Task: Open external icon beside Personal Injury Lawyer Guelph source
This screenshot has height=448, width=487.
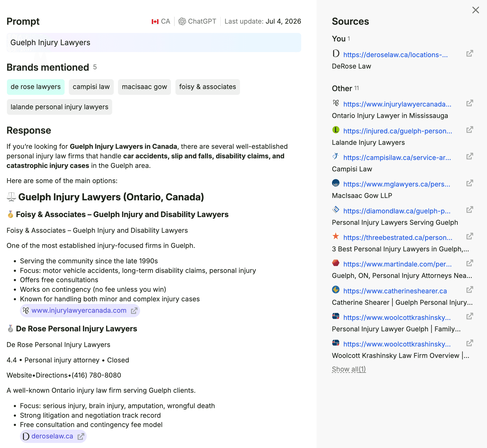Action: (x=470, y=316)
